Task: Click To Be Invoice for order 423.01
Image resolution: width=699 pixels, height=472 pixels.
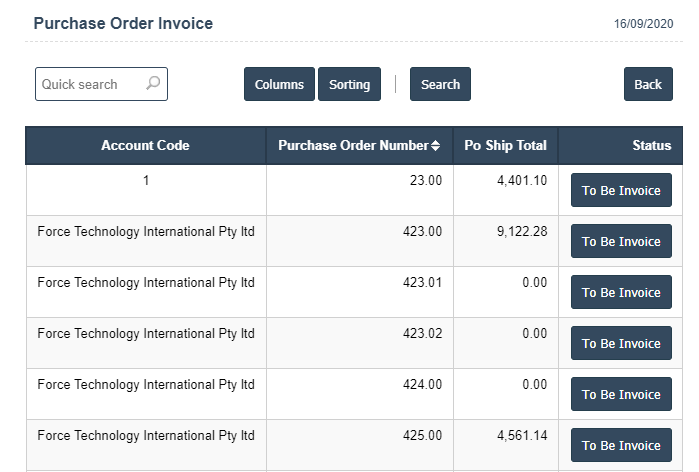Action: point(621,292)
